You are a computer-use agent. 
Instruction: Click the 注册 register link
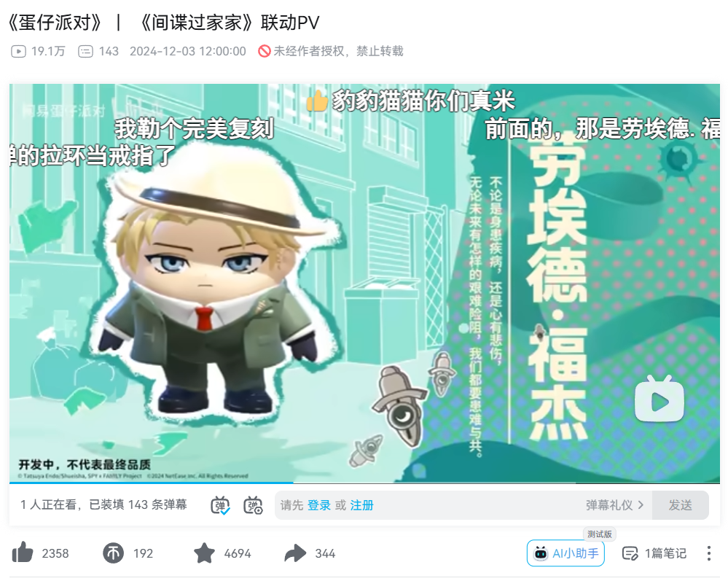[361, 505]
